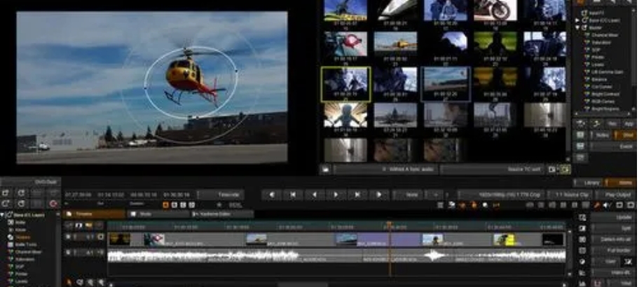The height and width of the screenshot is (287, 644).
Task: Click the horizontal timeline scrollbar thumb
Action: tap(303, 284)
